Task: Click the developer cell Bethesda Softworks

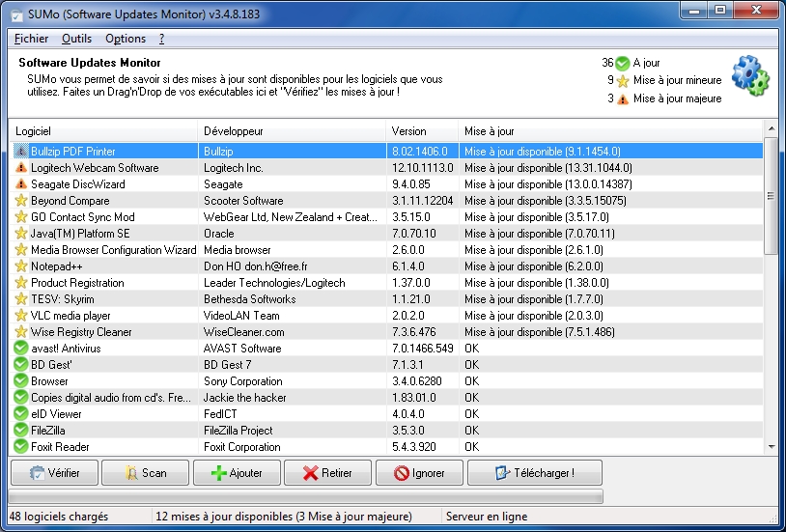Action: pyautogui.click(x=250, y=299)
